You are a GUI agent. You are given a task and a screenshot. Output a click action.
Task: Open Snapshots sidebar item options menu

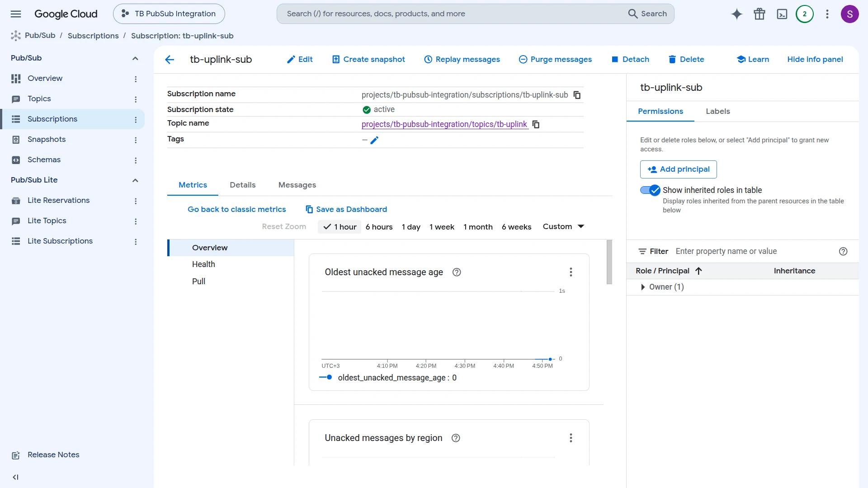(x=136, y=140)
